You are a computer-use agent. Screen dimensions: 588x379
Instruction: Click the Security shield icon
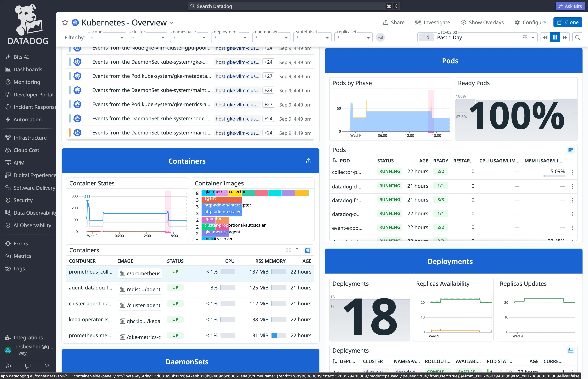click(8, 200)
